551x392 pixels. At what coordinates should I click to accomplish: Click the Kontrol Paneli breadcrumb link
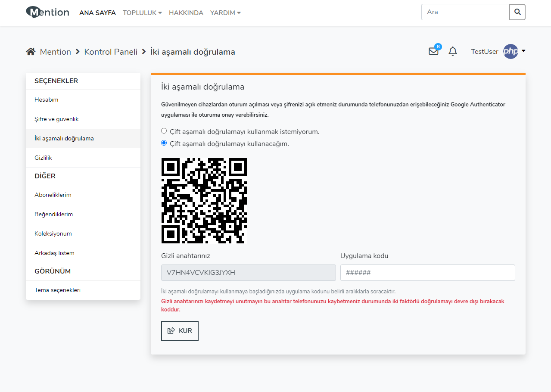(x=111, y=52)
